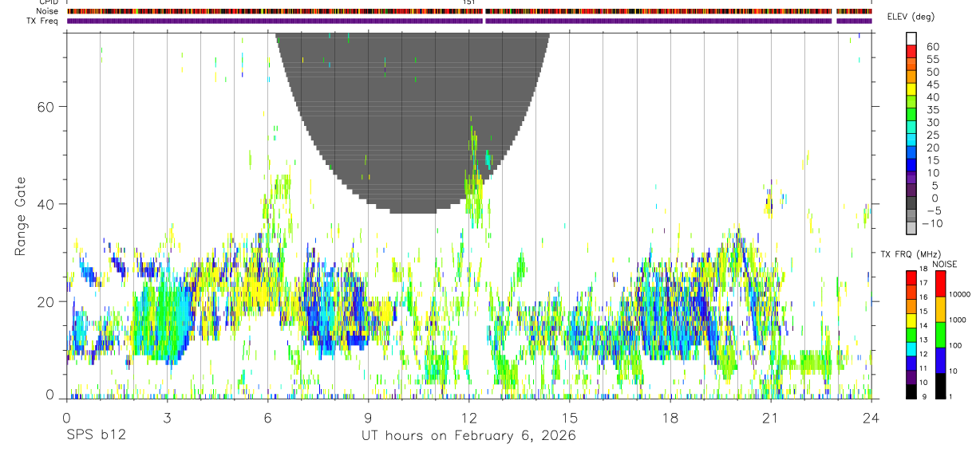Click x-axis tick label '21'
The width and height of the screenshot is (980, 452).
(770, 418)
